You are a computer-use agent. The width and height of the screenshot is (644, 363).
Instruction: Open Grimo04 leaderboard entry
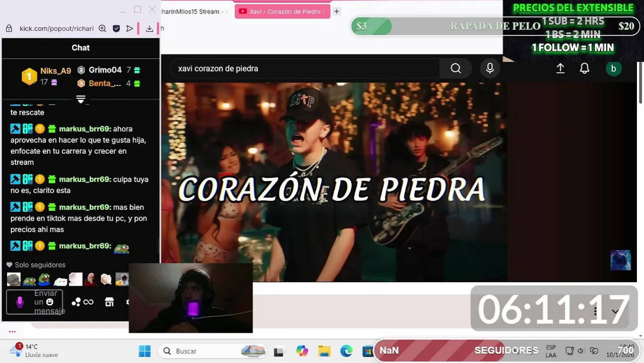pyautogui.click(x=105, y=70)
